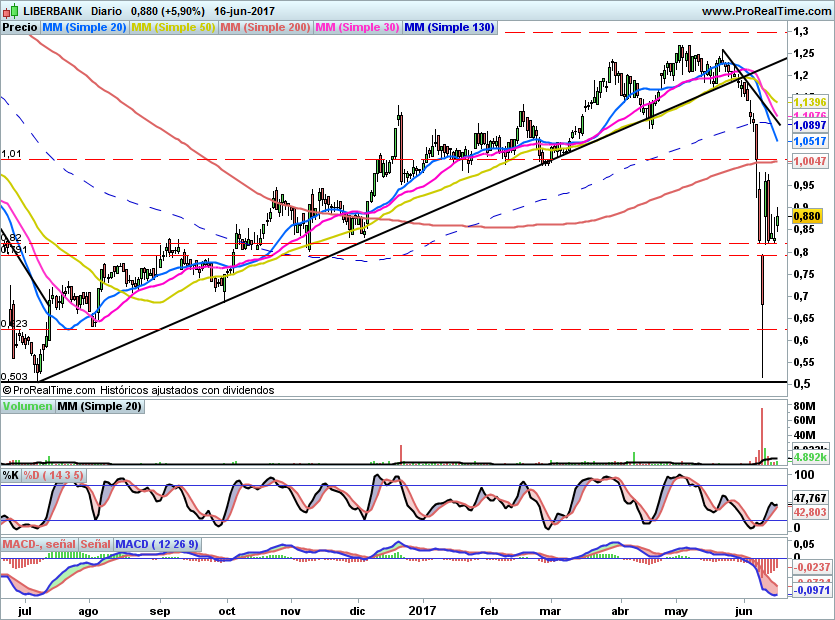Select the Precio indicator label
This screenshot has height=620, width=835.
click(20, 27)
